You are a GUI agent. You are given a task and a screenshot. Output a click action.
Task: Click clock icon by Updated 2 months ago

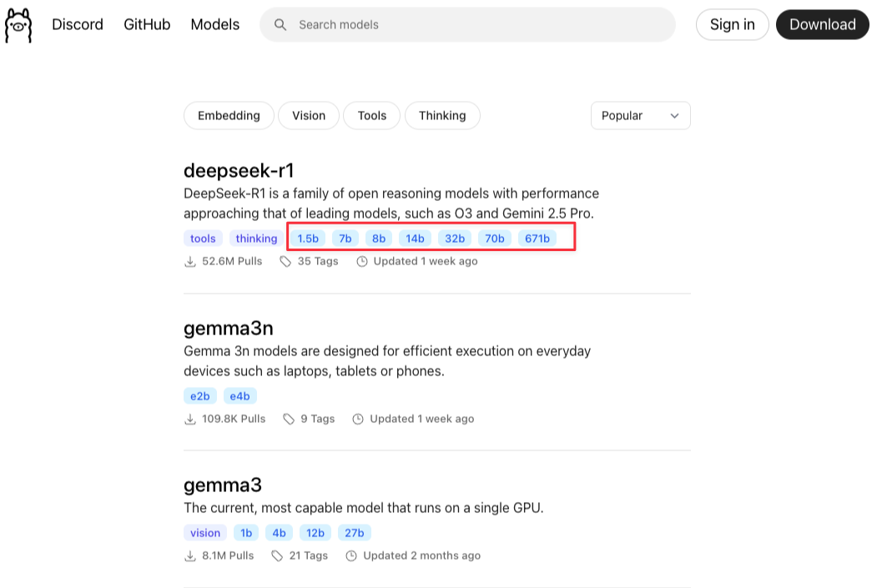[x=351, y=555]
